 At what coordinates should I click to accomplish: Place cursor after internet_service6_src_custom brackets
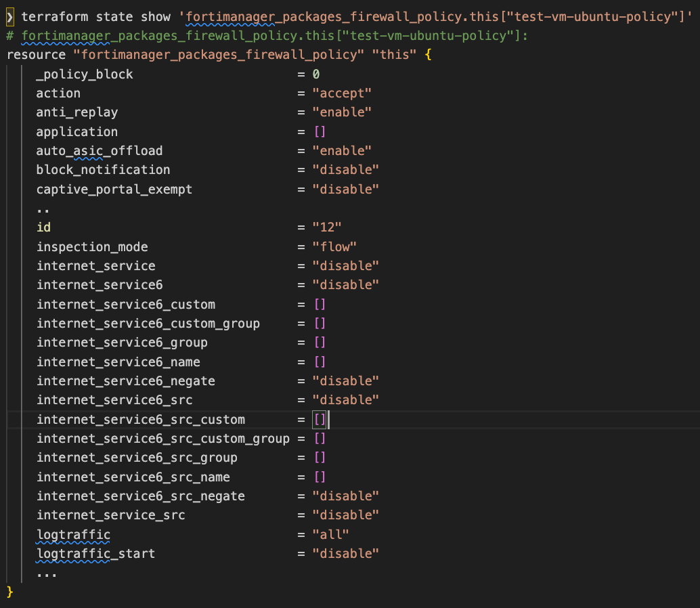click(327, 419)
